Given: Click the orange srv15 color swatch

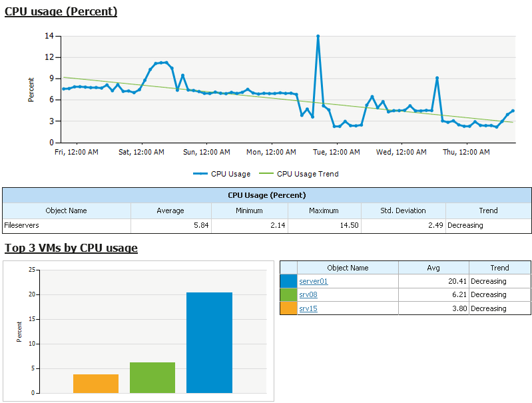Looking at the screenshot, I should point(288,308).
